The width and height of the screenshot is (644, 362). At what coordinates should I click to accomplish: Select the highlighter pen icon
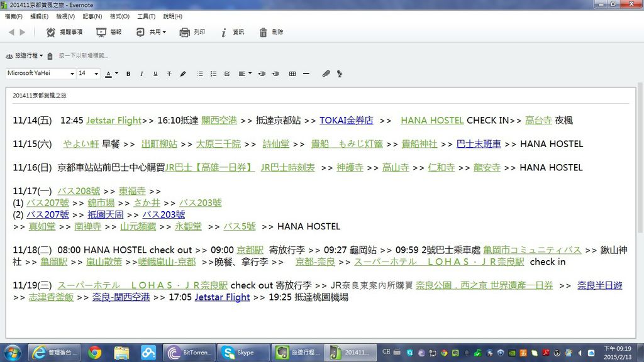click(183, 74)
